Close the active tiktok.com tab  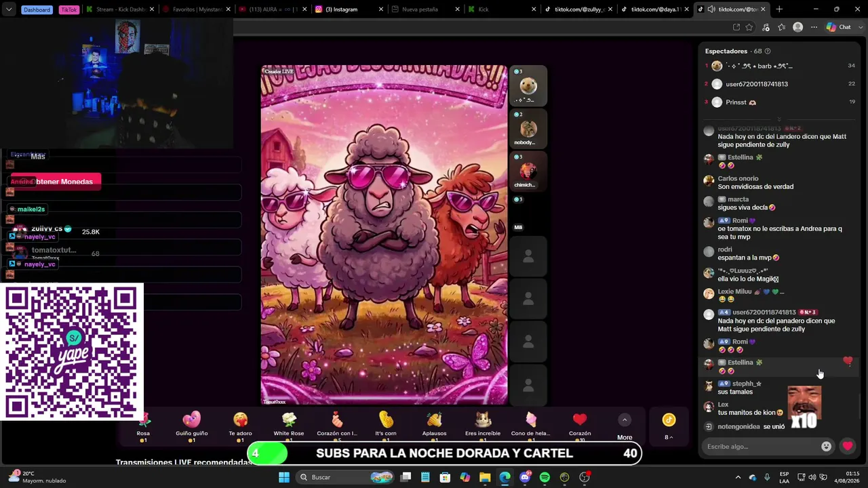[763, 9]
